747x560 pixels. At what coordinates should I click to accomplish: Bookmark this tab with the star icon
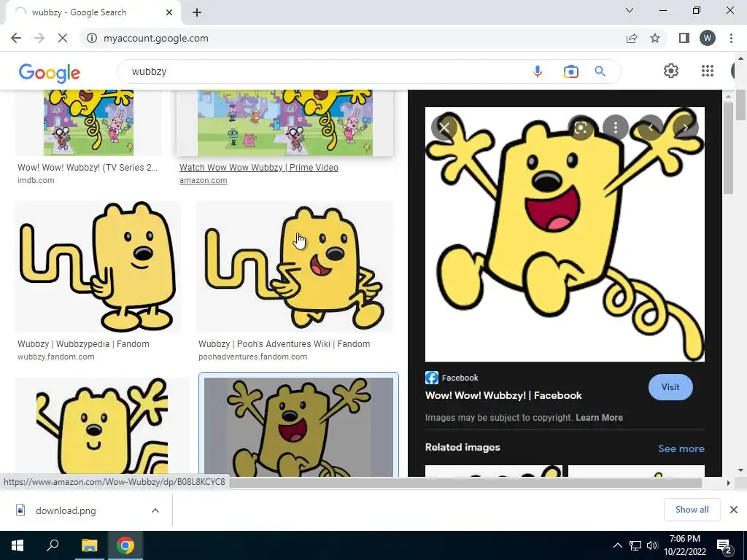pos(655,38)
